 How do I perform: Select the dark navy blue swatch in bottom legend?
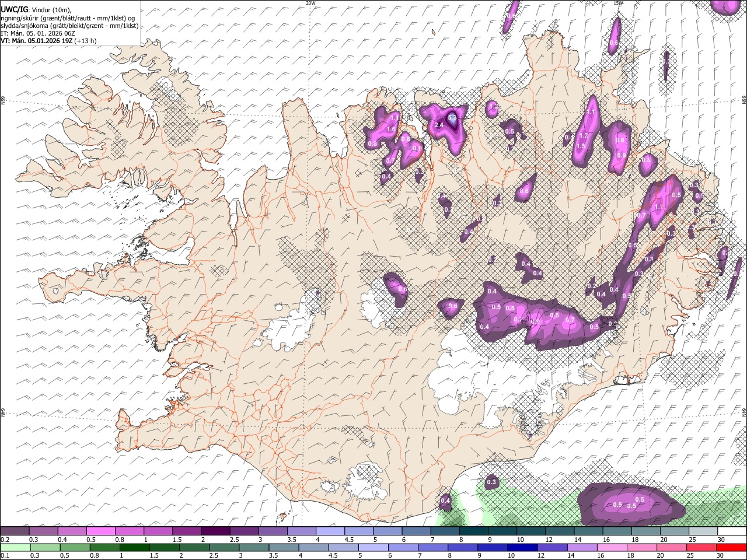(521, 548)
